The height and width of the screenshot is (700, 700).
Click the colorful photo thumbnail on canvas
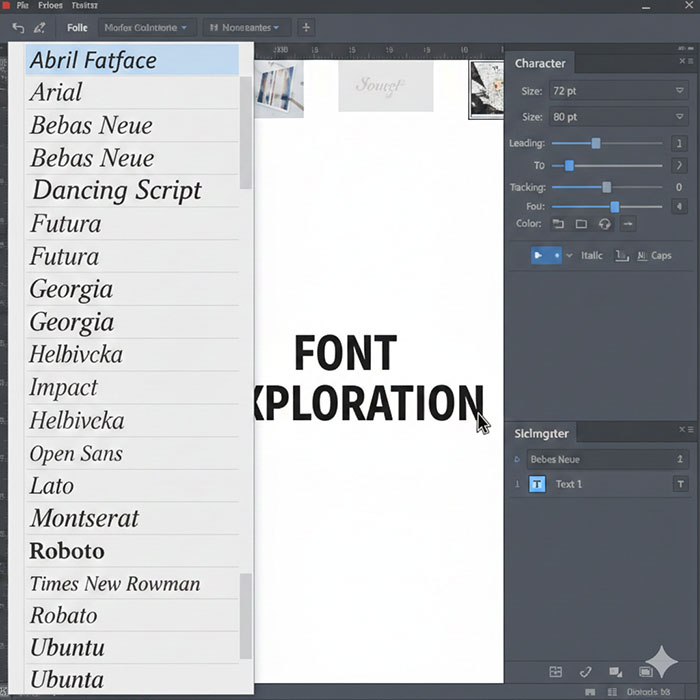click(279, 88)
